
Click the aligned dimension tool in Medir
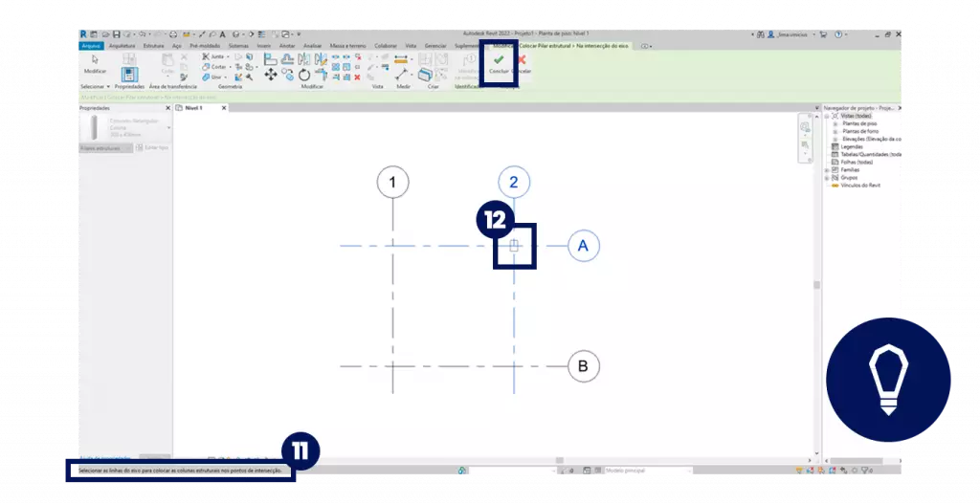click(401, 75)
